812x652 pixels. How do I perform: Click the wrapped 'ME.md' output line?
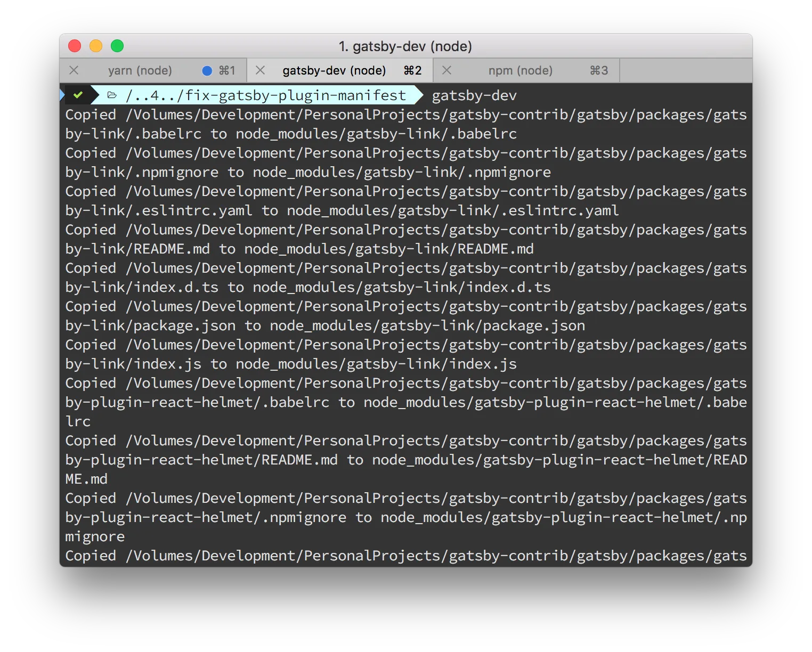pyautogui.click(x=86, y=479)
